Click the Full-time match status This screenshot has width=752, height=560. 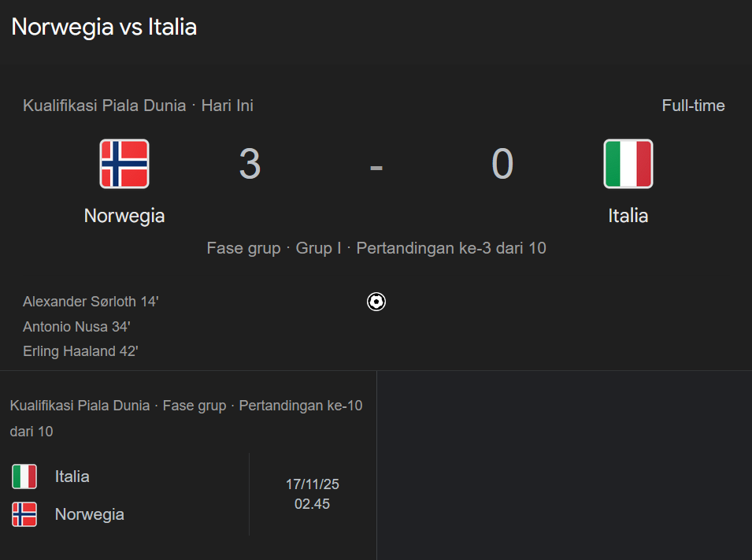693,106
